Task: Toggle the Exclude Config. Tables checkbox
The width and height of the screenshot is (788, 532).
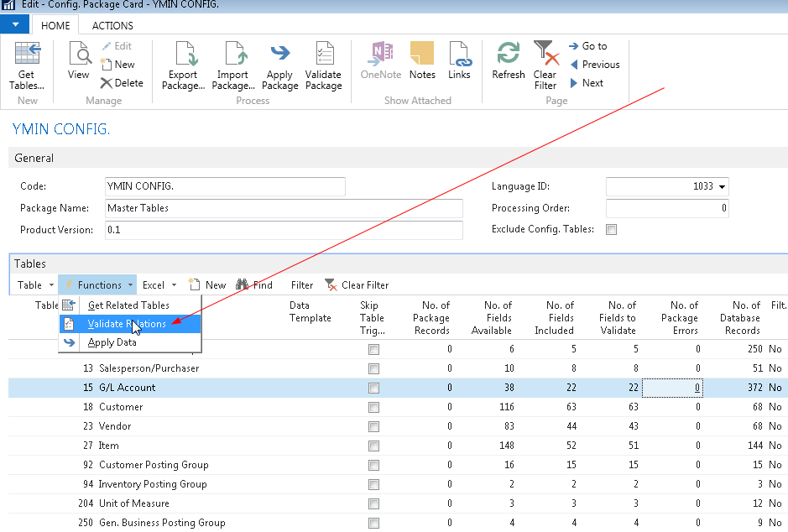Action: [x=612, y=229]
